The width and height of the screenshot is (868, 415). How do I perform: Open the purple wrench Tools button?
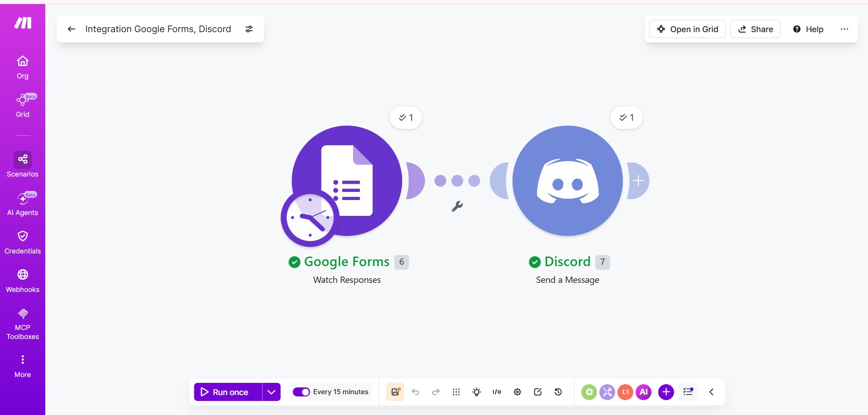(607, 392)
